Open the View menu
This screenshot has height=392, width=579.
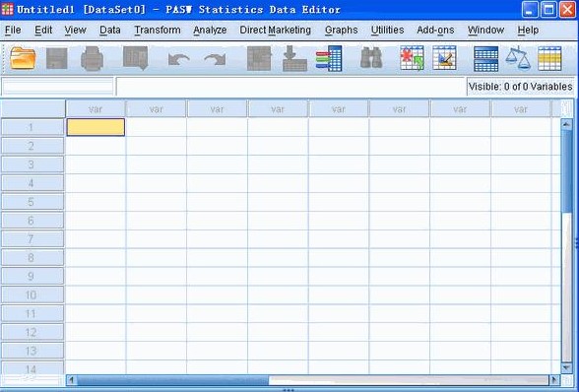75,30
